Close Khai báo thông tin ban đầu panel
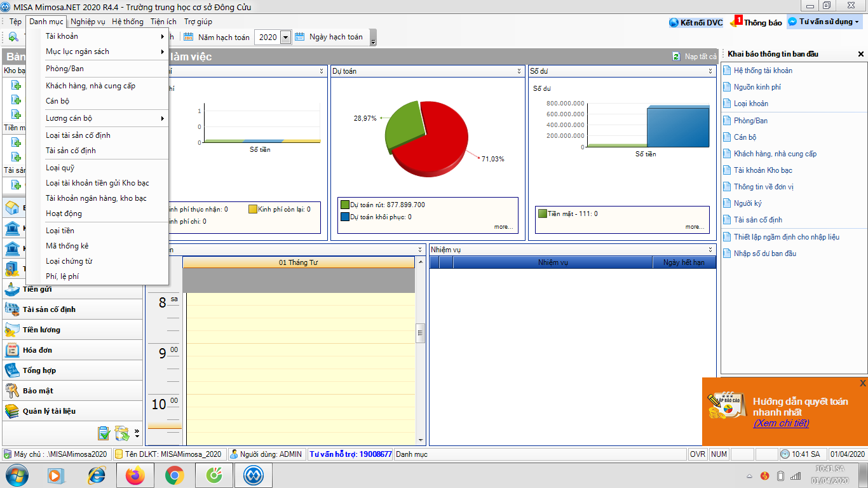This screenshot has width=868, height=488. [861, 54]
